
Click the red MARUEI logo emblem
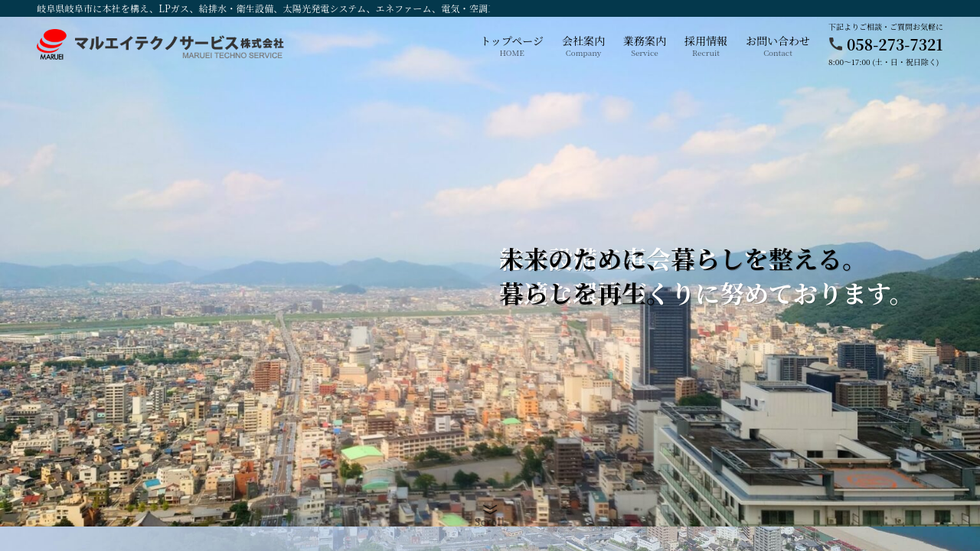tap(52, 43)
